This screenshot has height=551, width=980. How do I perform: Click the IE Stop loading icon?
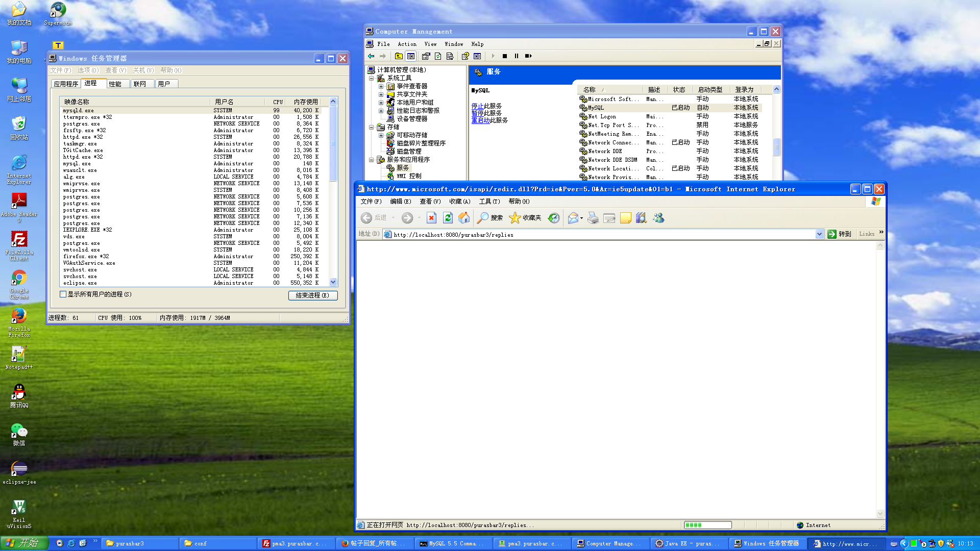point(431,218)
